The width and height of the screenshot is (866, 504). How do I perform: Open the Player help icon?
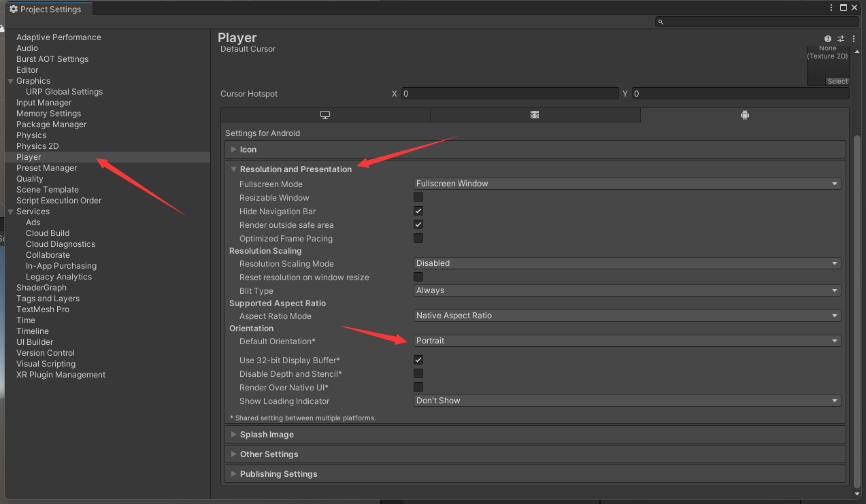pyautogui.click(x=828, y=39)
